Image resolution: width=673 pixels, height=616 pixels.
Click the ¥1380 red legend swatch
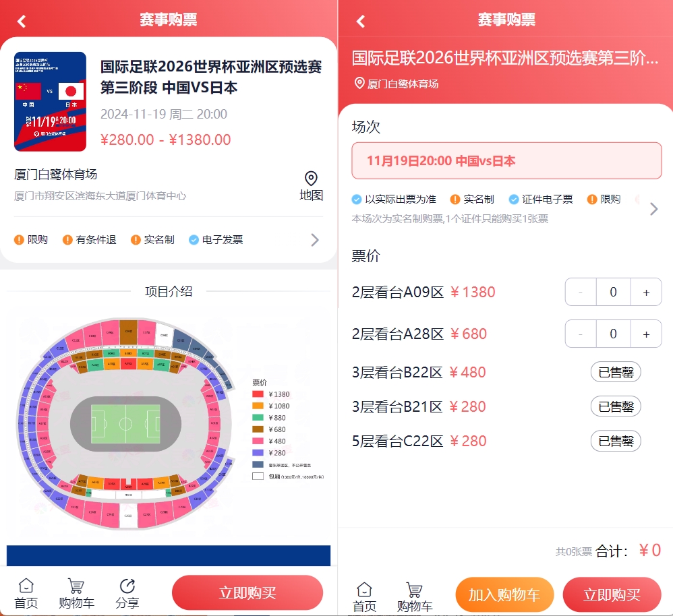click(258, 394)
